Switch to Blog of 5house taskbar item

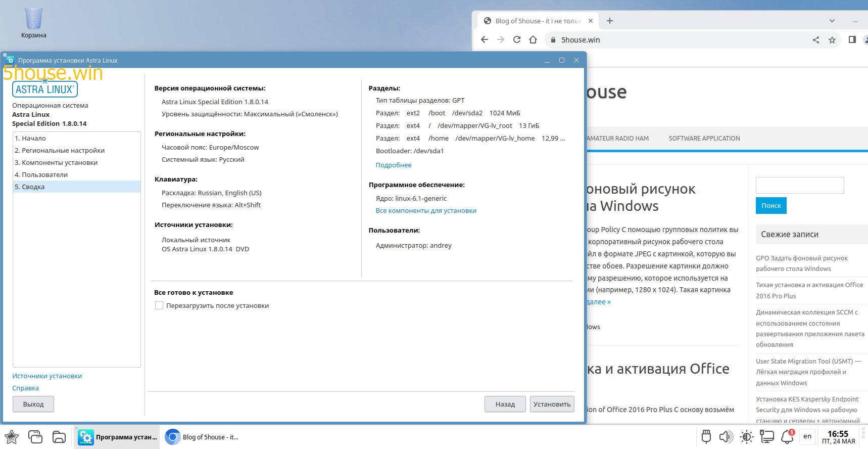pos(203,437)
